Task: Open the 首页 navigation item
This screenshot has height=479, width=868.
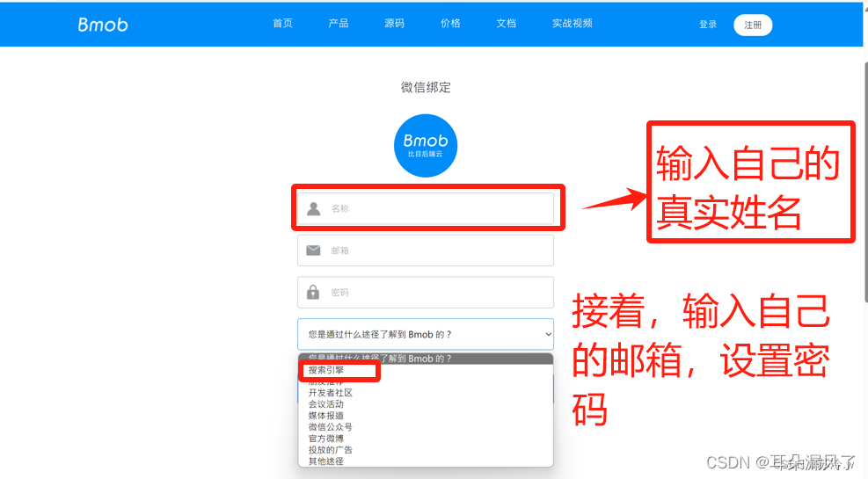Action: point(282,23)
